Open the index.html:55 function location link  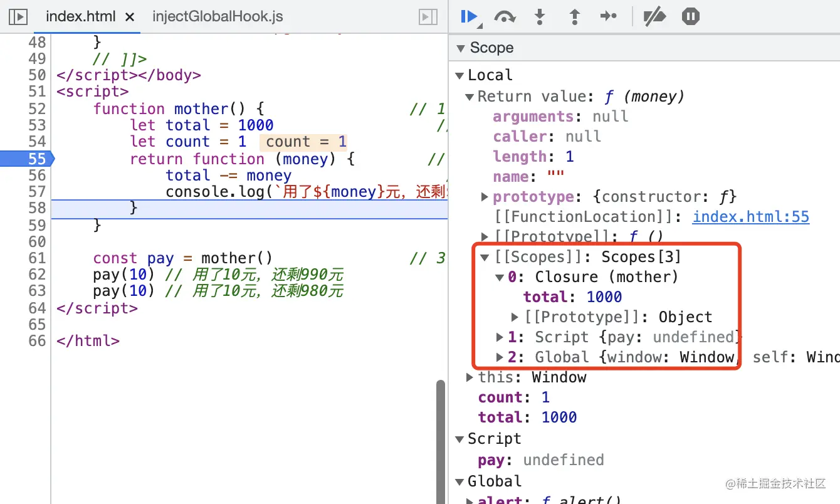click(x=751, y=217)
